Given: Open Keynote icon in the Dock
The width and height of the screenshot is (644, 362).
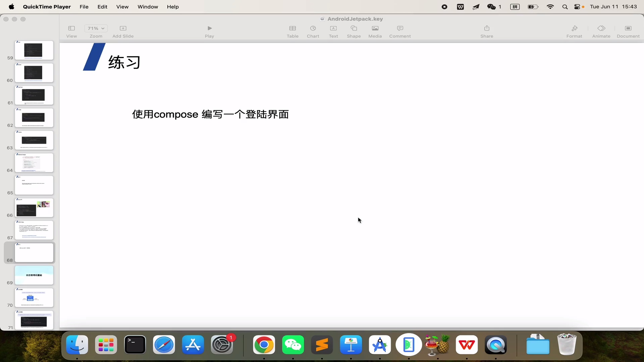Looking at the screenshot, I should tap(351, 345).
